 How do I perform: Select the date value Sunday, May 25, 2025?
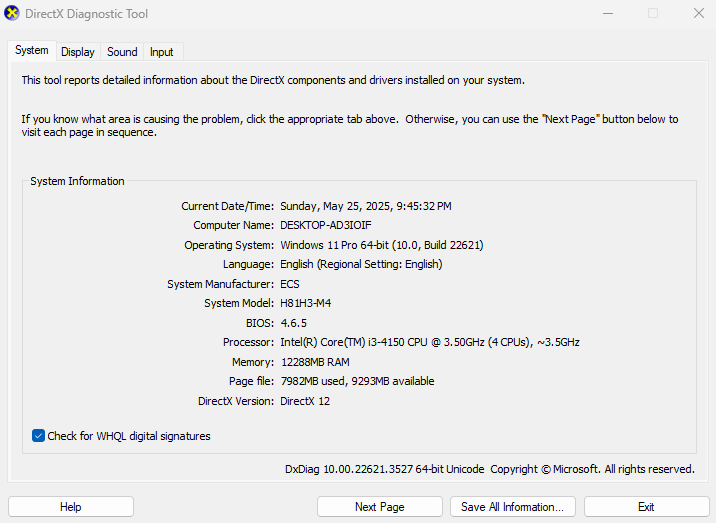point(366,206)
